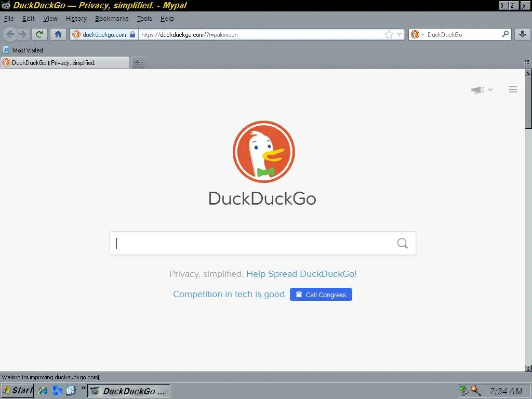Open the History menu
532x399 pixels.
click(76, 19)
